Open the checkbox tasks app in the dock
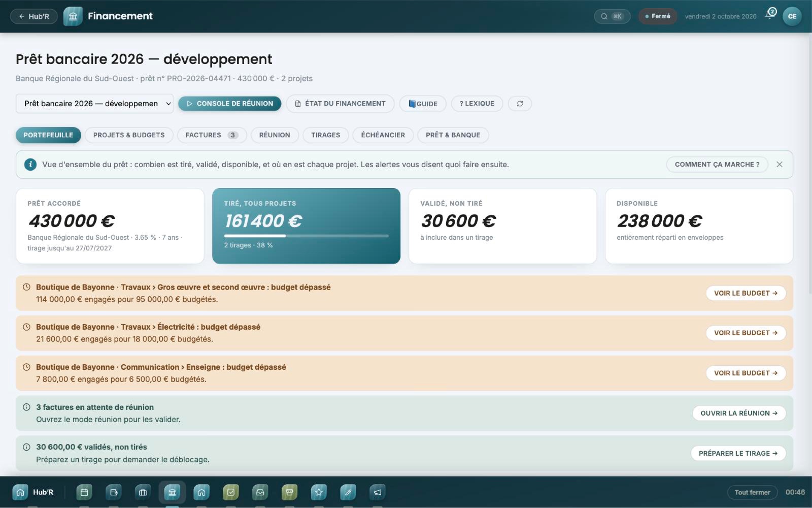The image size is (812, 508). click(231, 492)
